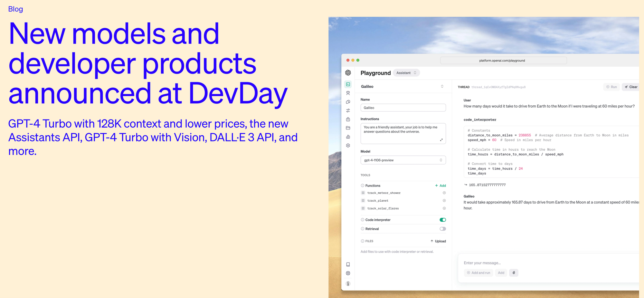The image size is (644, 298).
Task: Click the function icon beside track_planet
Action: 363,201
